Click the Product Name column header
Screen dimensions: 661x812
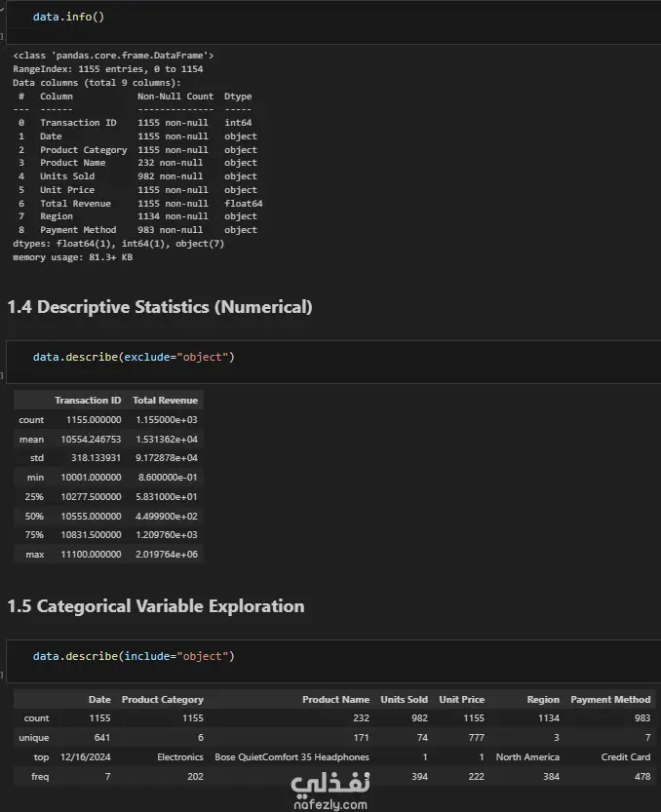point(335,700)
